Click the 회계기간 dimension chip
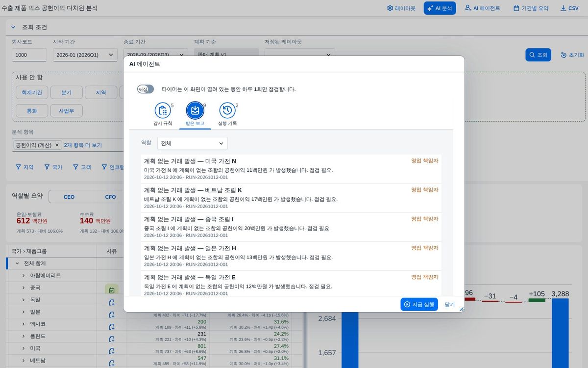 coord(31,92)
